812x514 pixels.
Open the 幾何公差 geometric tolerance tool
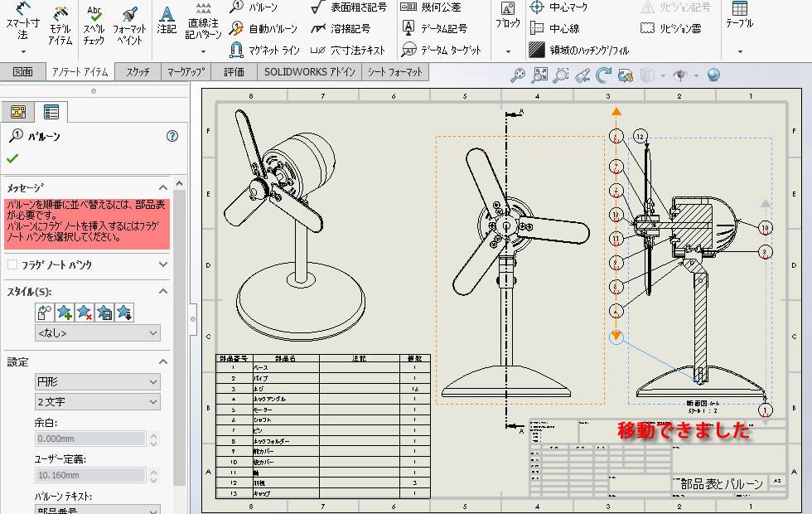click(x=431, y=7)
